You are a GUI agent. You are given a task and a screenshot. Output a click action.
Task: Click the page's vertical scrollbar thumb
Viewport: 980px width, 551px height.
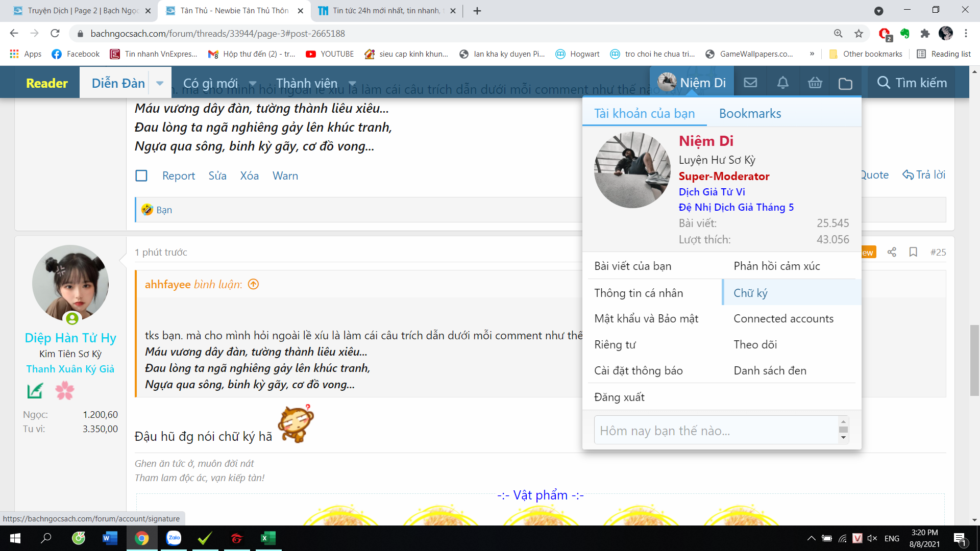point(974,360)
